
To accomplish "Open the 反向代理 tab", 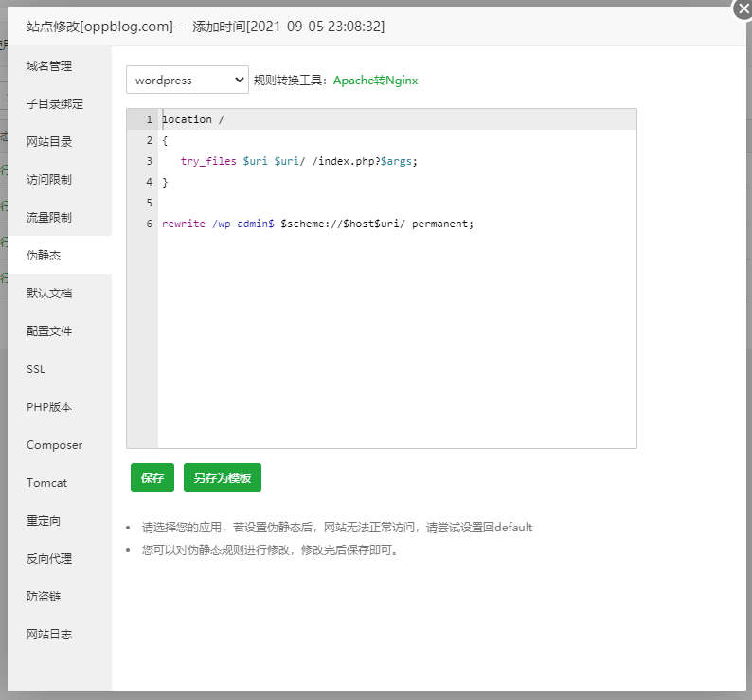I will (x=49, y=559).
